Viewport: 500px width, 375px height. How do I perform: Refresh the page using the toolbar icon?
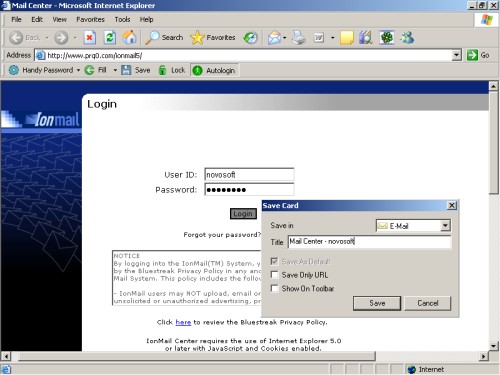point(110,38)
